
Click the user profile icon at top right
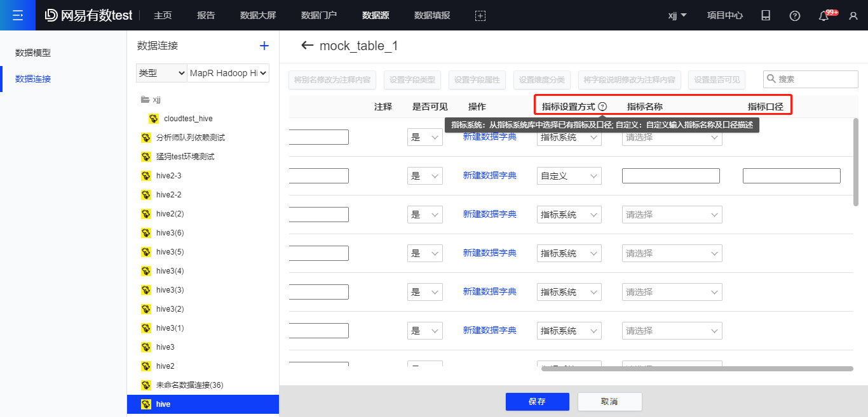(853, 16)
